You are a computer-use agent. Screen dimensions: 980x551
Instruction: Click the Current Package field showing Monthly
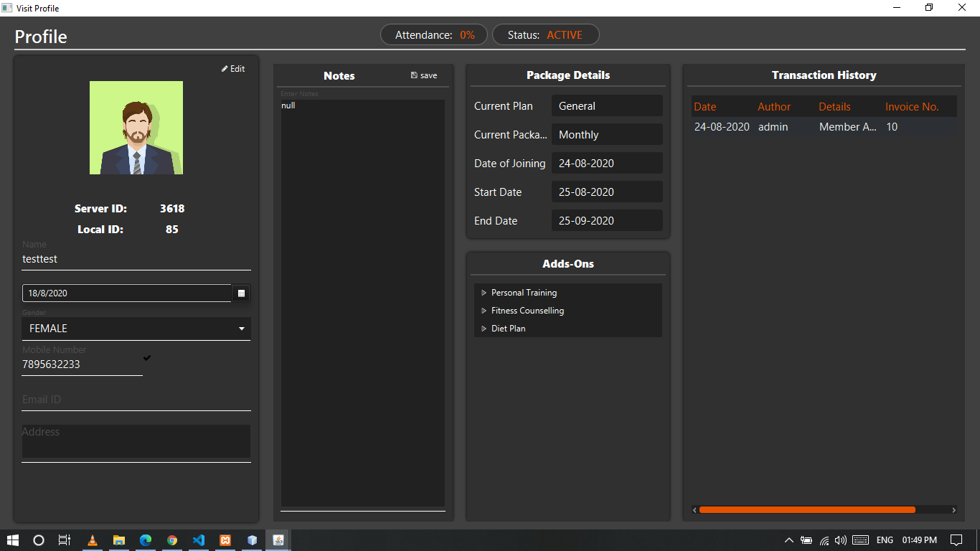click(607, 134)
